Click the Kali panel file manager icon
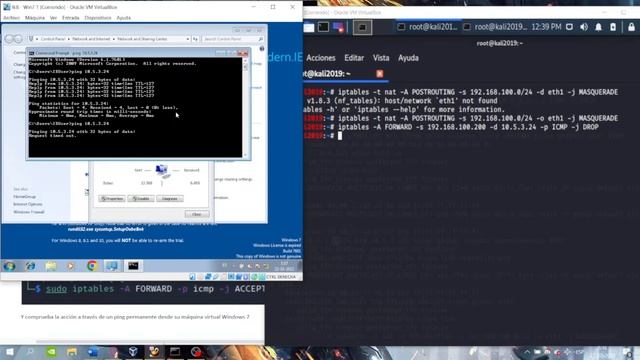 tap(309, 27)
